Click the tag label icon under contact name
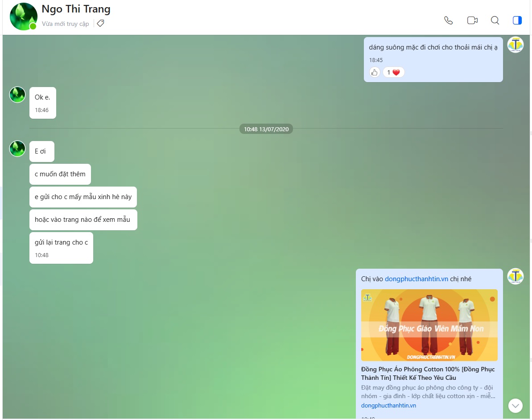 point(101,24)
